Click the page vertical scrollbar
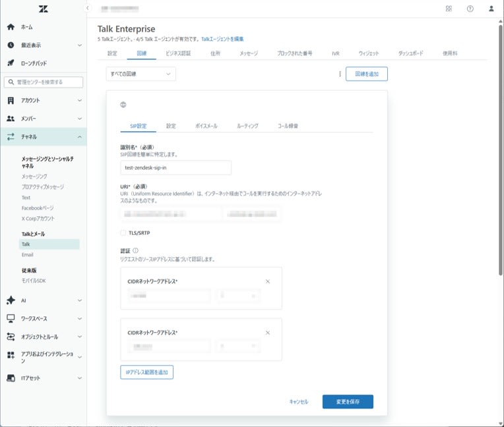This screenshot has height=427, width=504. point(501,150)
